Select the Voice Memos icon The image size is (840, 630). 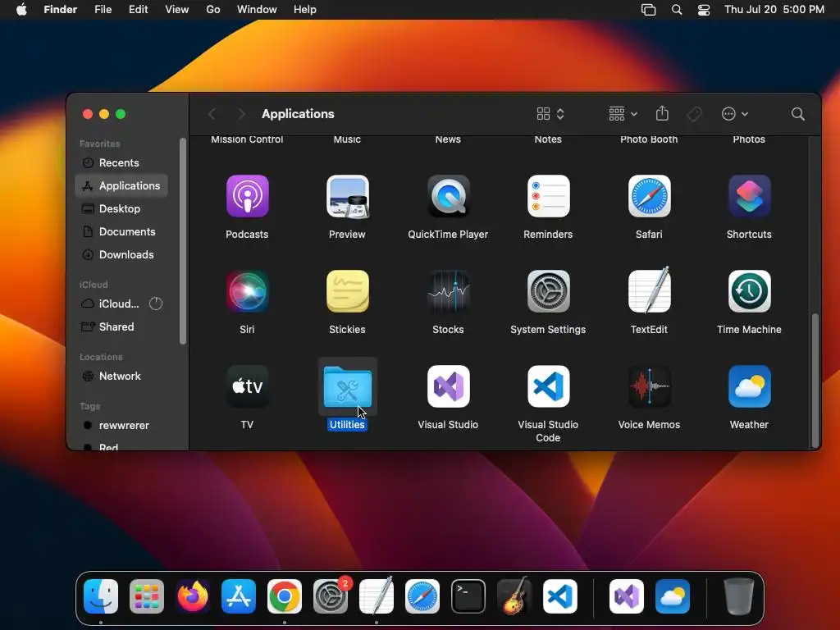click(649, 386)
